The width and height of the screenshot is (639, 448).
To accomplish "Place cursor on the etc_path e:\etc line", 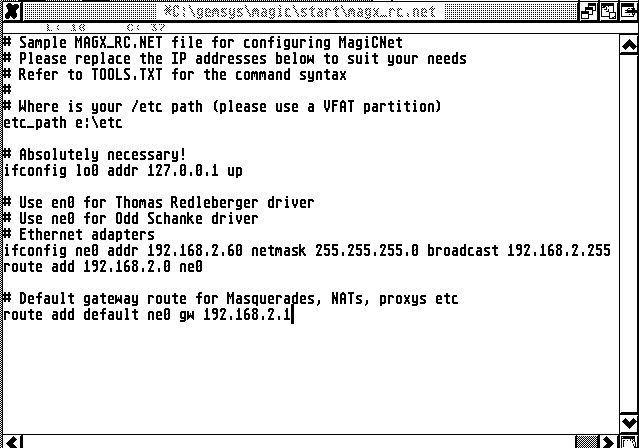I will [x=63, y=122].
